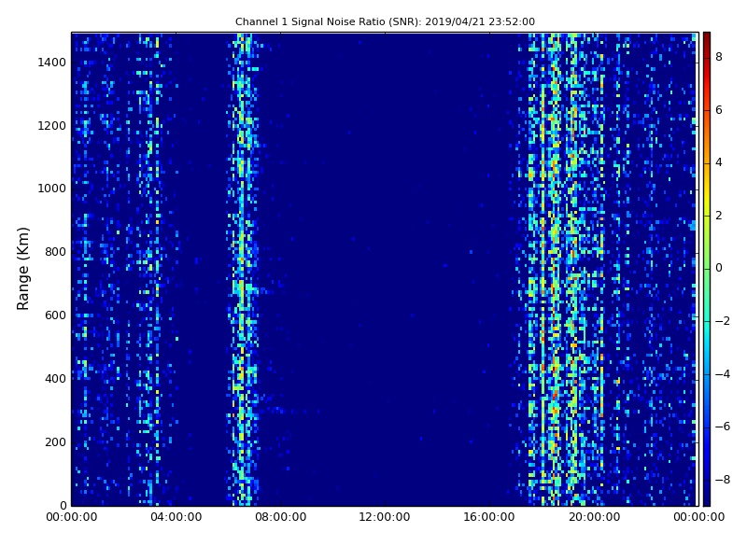Click the 1400 range tick label
747x560 pixels.
click(52, 63)
